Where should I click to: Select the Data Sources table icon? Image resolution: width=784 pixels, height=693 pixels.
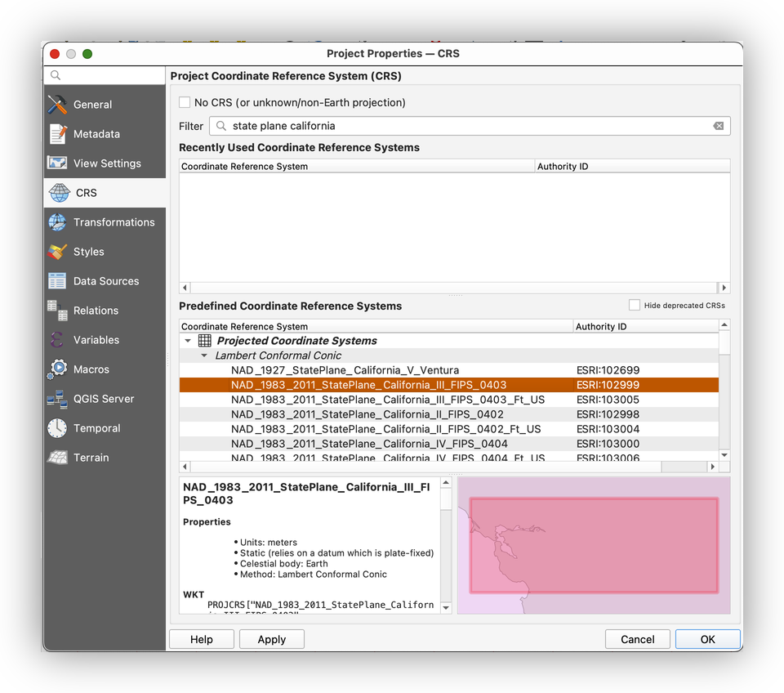click(x=57, y=281)
